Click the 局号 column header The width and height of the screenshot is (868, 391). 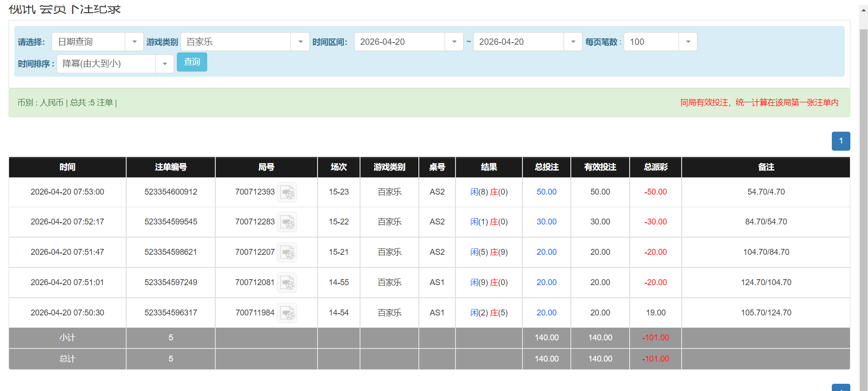[x=266, y=167]
